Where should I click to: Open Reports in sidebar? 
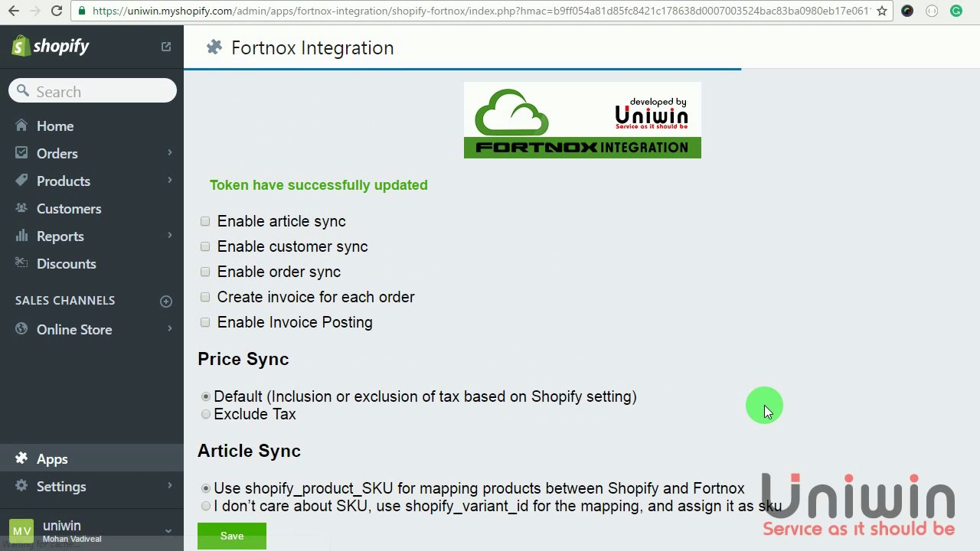click(60, 236)
